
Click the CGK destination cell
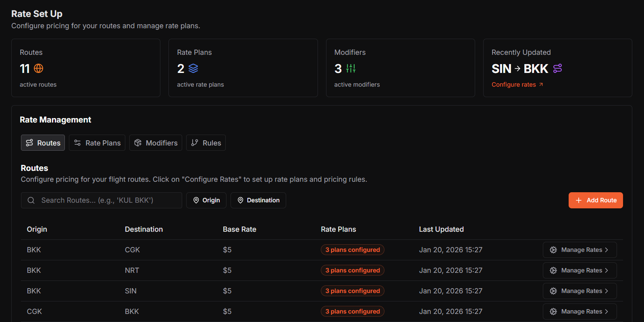[x=132, y=250]
